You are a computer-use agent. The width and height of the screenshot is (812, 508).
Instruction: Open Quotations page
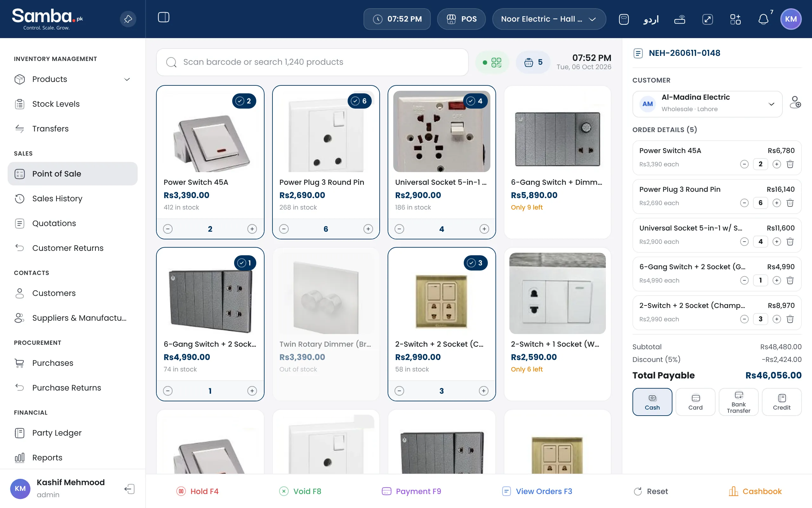point(72,224)
